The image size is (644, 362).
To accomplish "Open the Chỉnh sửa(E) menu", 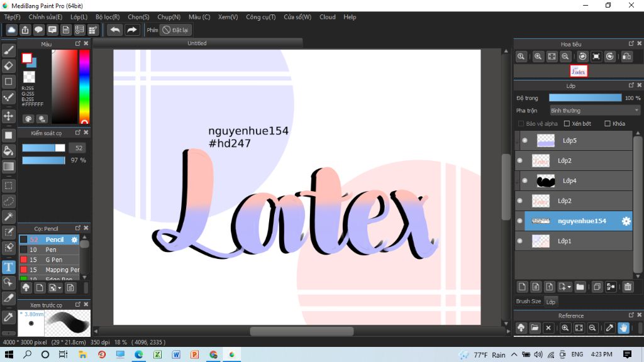I will click(45, 17).
